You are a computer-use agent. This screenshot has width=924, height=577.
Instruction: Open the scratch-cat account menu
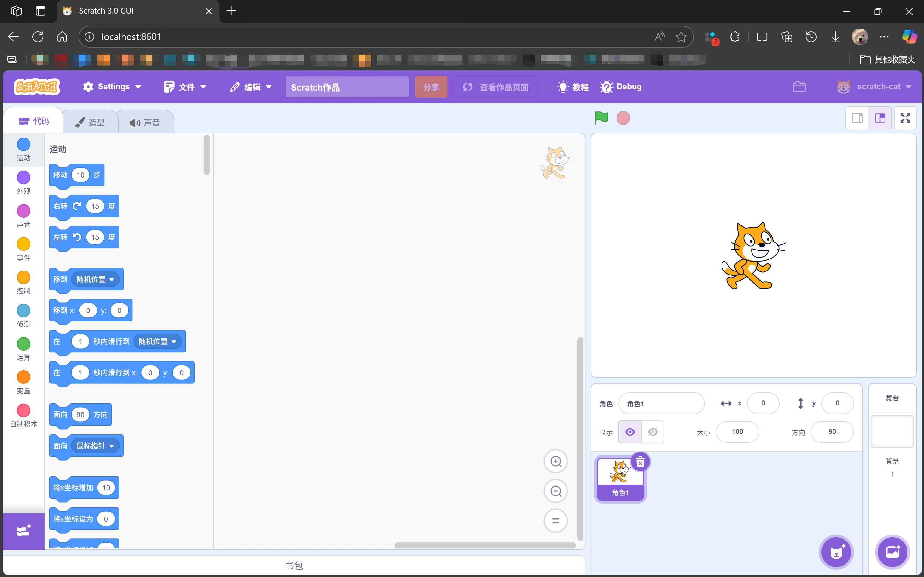pyautogui.click(x=874, y=87)
